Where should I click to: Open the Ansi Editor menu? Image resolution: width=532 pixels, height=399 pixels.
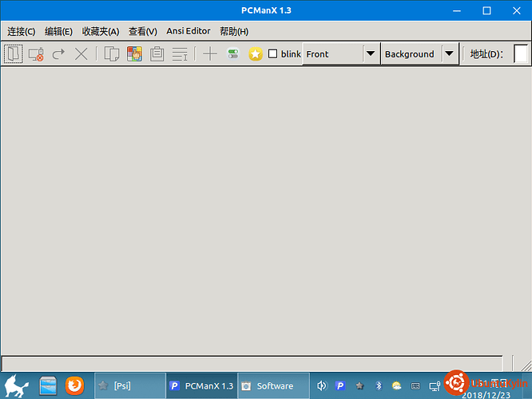pyautogui.click(x=189, y=31)
